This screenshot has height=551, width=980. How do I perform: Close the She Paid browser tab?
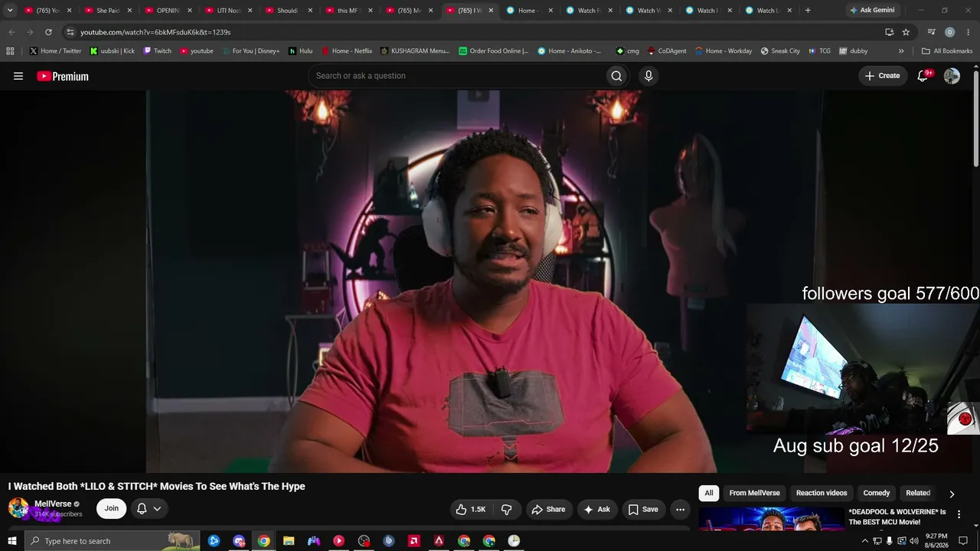click(129, 11)
